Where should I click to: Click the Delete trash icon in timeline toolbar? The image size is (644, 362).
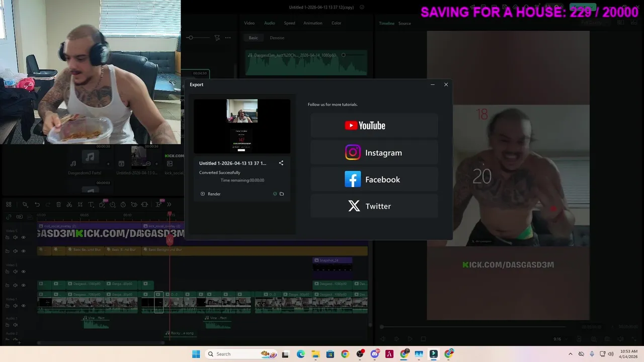(x=58, y=205)
